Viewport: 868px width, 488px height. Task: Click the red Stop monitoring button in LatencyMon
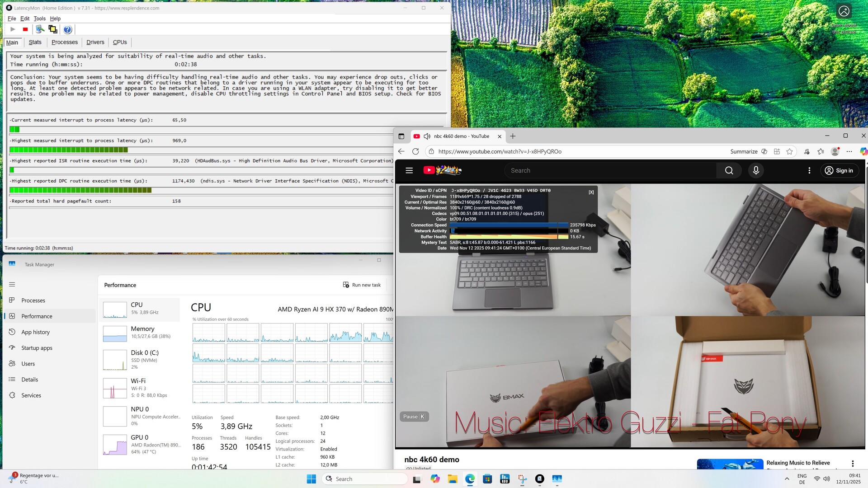(x=25, y=29)
